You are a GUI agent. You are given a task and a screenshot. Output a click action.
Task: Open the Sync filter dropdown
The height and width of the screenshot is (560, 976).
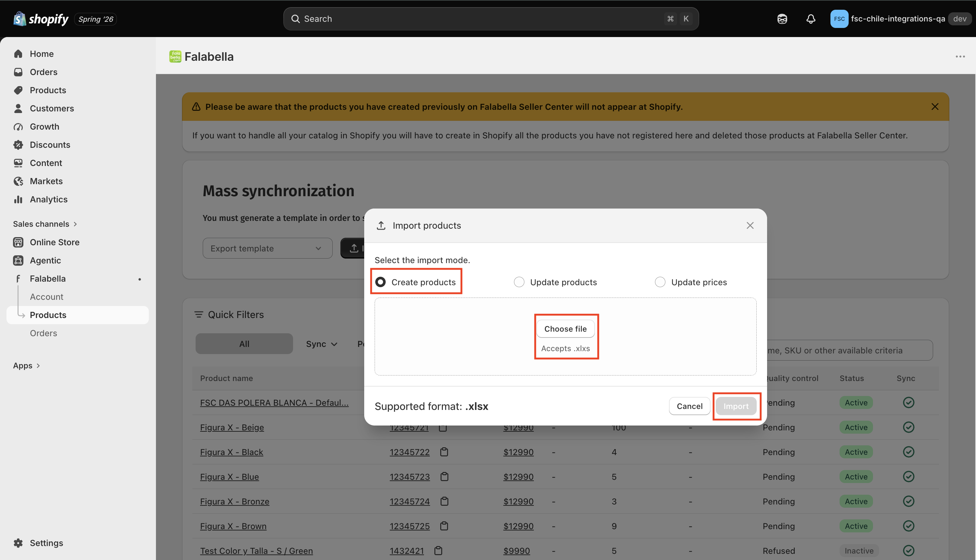(x=322, y=344)
